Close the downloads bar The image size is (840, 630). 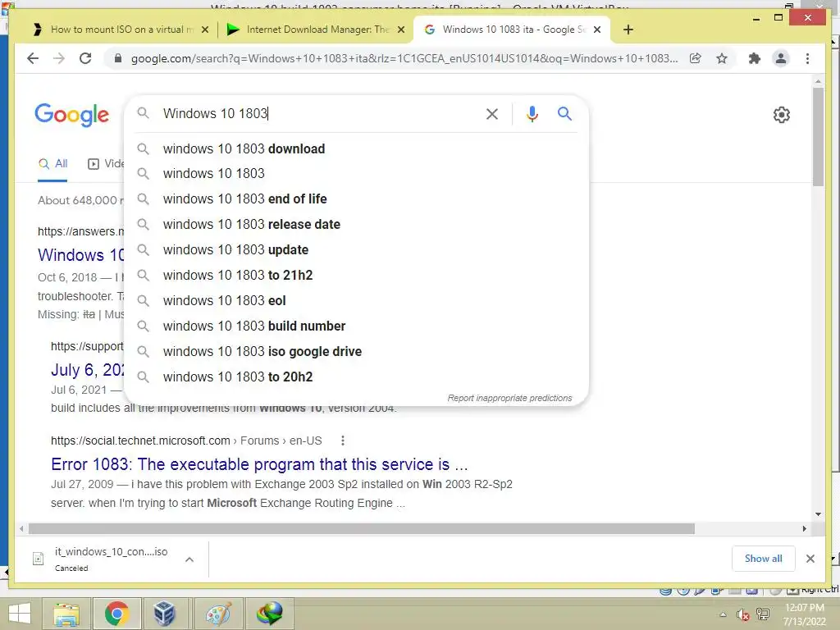pyautogui.click(x=810, y=559)
